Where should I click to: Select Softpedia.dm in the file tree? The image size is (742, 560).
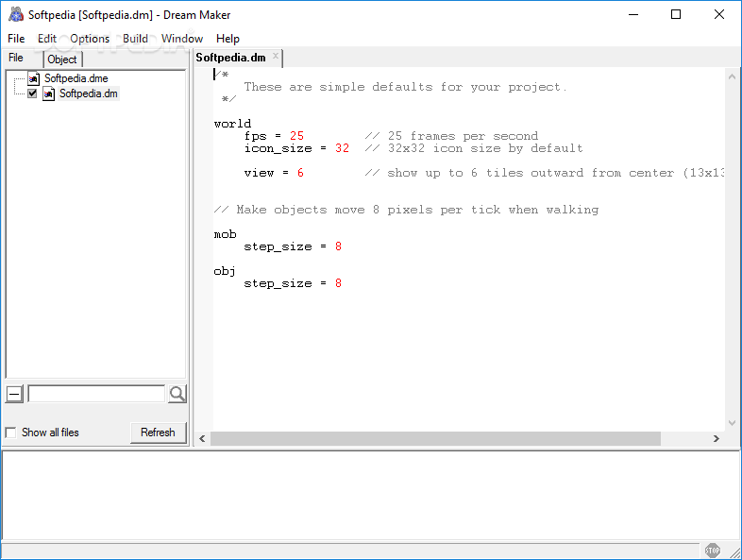click(89, 93)
